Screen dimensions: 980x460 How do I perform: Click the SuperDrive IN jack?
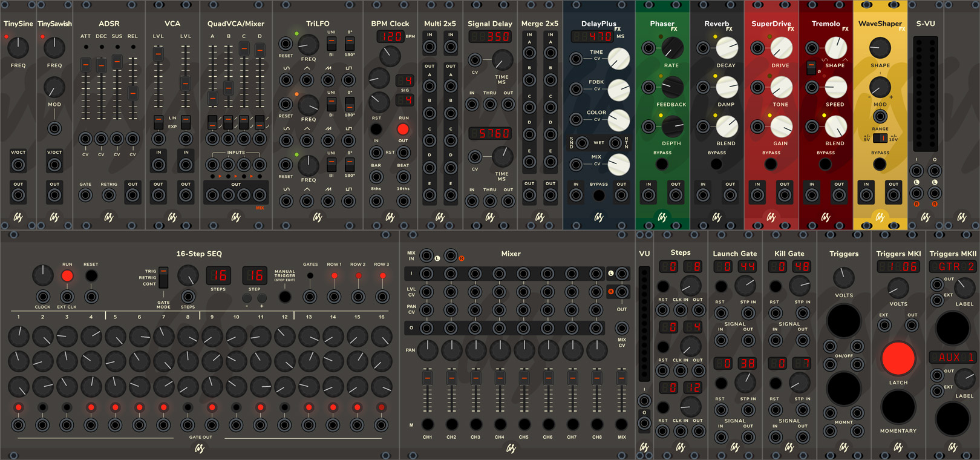click(757, 195)
